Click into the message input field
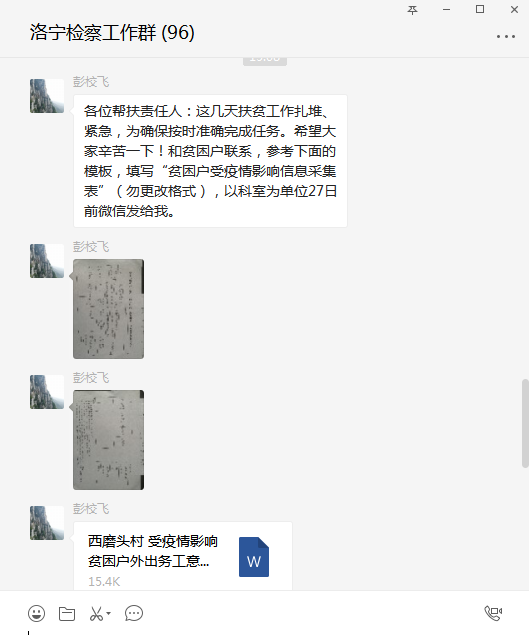The image size is (529, 635). click(x=264, y=631)
